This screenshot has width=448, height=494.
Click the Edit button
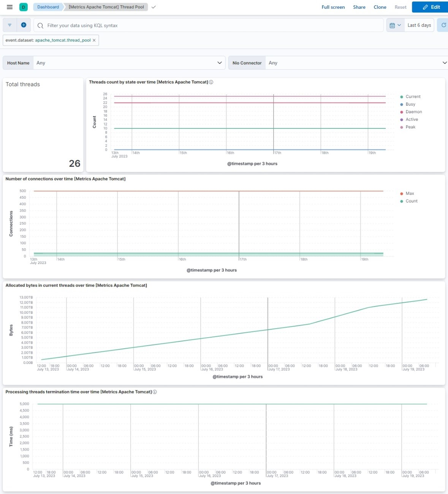[431, 7]
